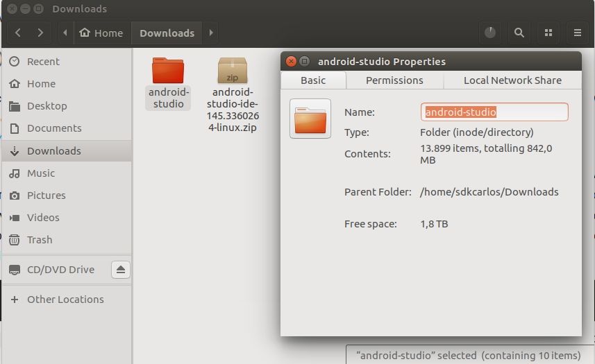Open the Home path bar button

(x=101, y=33)
